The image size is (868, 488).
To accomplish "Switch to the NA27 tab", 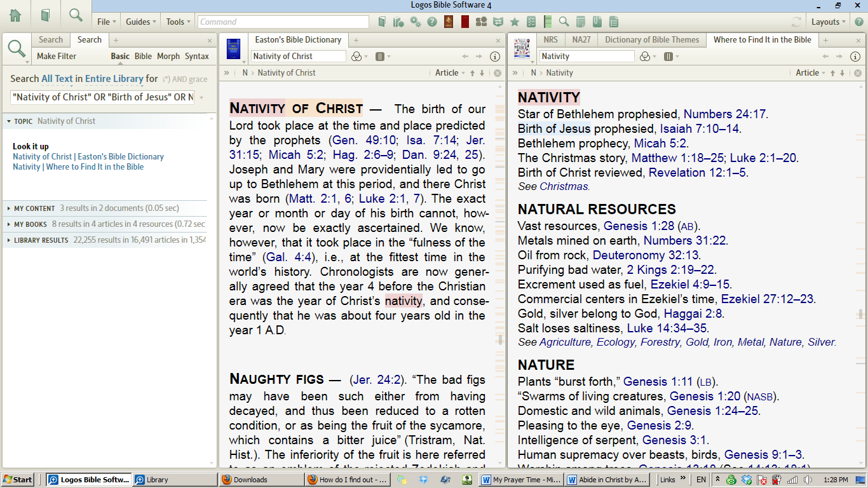I will click(x=581, y=39).
